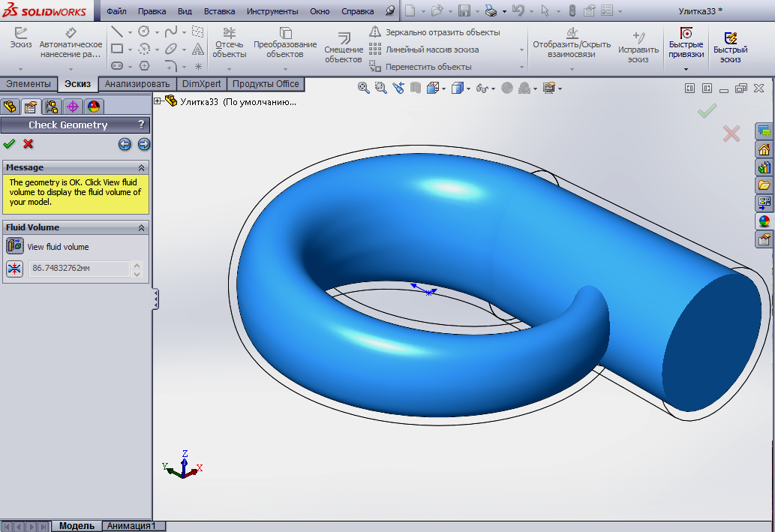Image resolution: width=775 pixels, height=532 pixels.
Task: Open View Settings monitor dropdown
Action: 560,89
